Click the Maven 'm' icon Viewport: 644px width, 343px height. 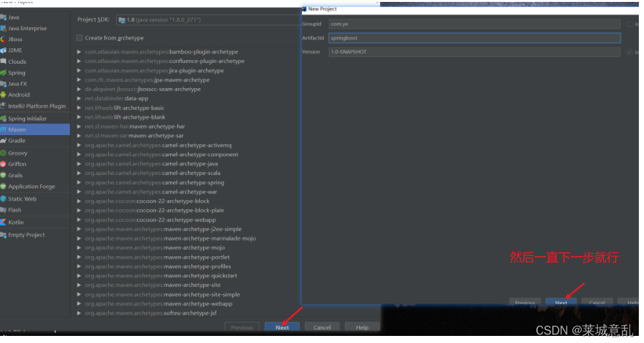point(3,129)
